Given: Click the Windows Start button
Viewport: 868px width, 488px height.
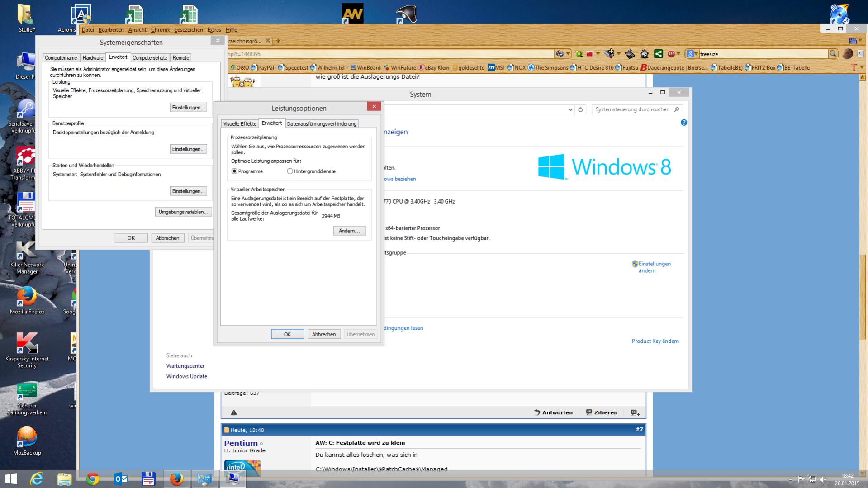Looking at the screenshot, I should pyautogui.click(x=11, y=479).
